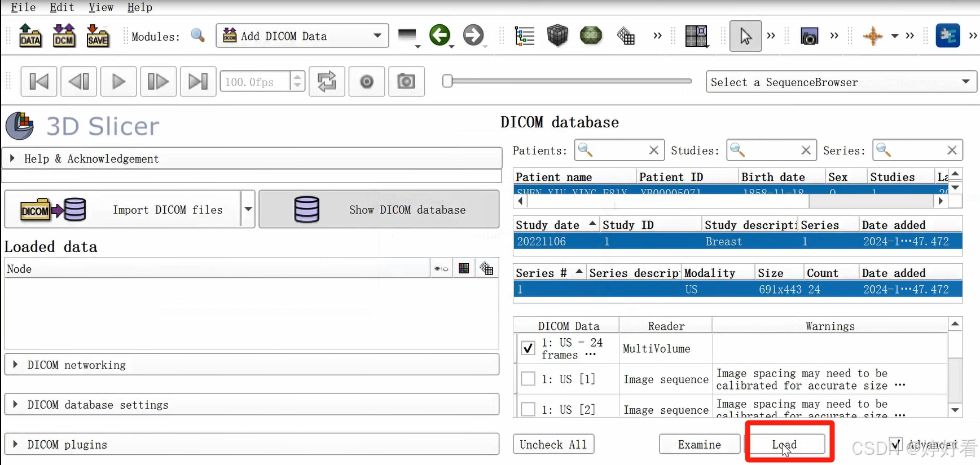
Task: Open the File menu
Action: pyautogui.click(x=23, y=7)
